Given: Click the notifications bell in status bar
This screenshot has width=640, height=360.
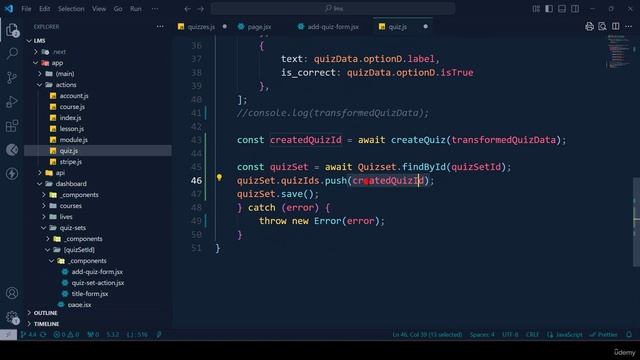Looking at the screenshot, I should pos(629,335).
